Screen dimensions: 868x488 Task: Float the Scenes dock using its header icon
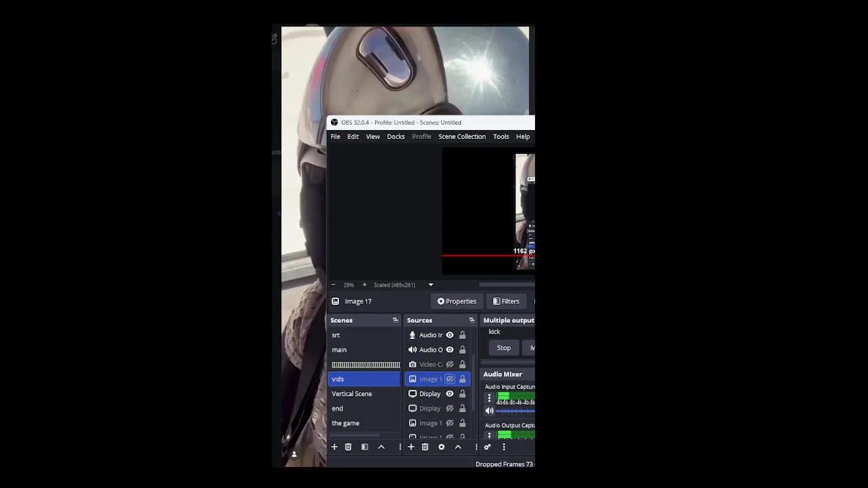pyautogui.click(x=395, y=320)
